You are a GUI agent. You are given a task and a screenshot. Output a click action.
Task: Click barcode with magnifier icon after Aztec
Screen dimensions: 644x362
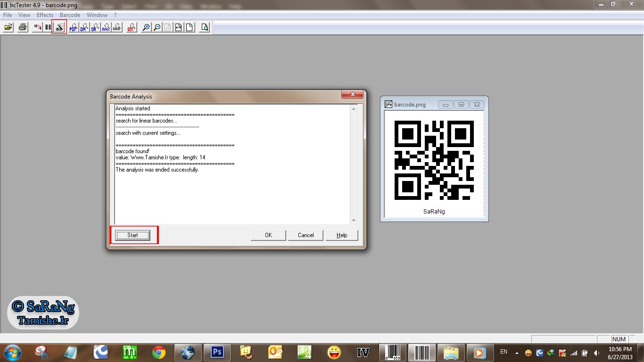[x=117, y=27]
